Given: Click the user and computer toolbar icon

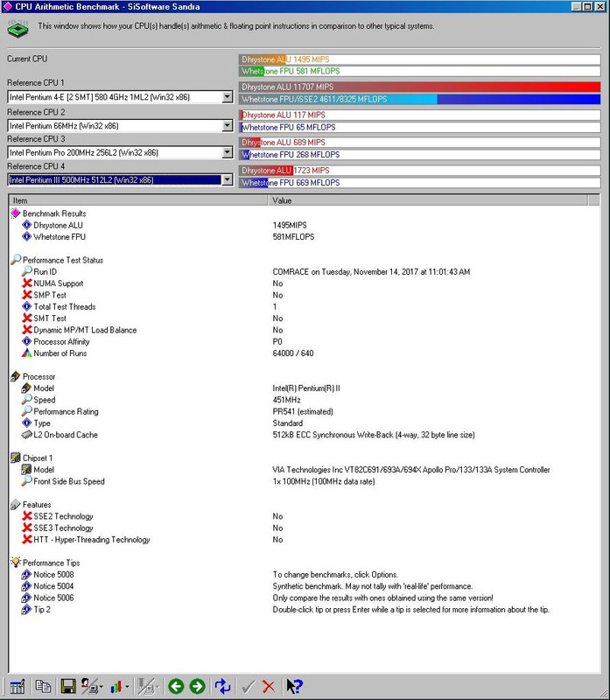Looking at the screenshot, I should coord(89,686).
